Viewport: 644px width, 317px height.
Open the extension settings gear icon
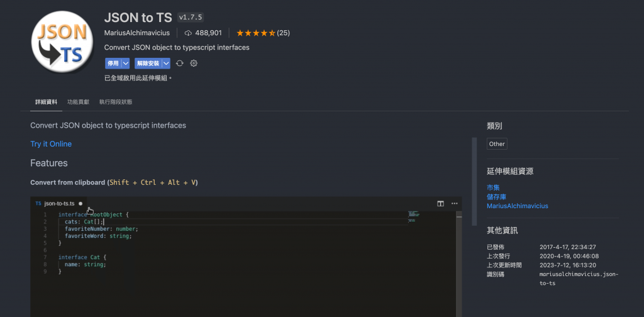(x=194, y=64)
